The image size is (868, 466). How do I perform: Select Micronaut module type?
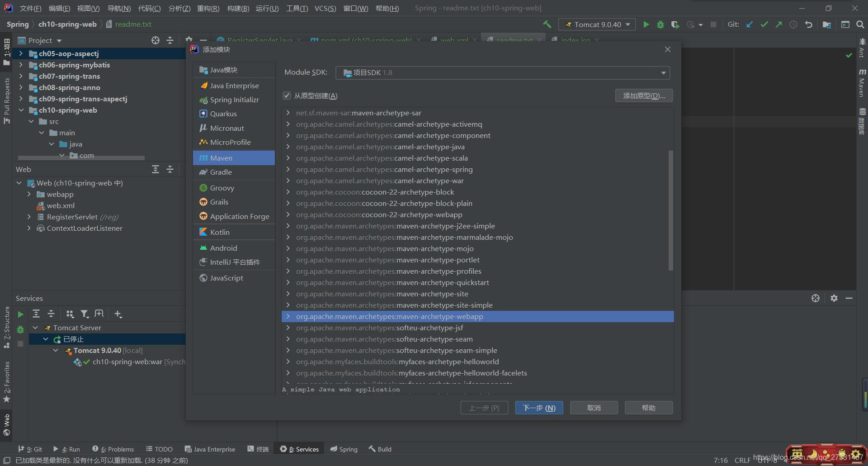tap(234, 128)
